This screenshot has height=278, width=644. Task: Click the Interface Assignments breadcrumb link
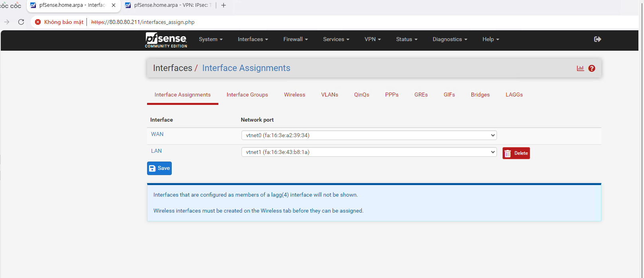point(246,68)
